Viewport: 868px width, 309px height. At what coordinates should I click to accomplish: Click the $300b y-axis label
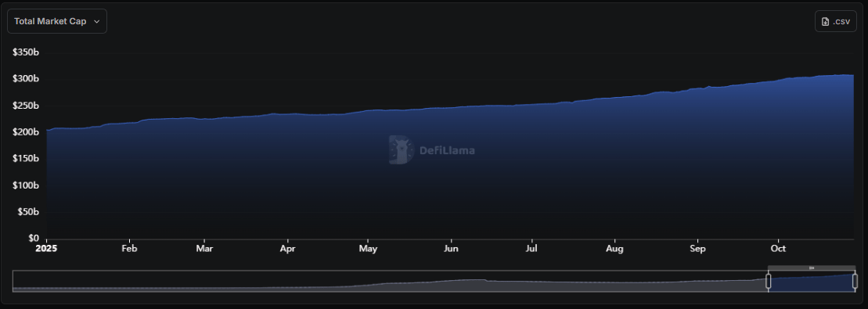point(26,79)
